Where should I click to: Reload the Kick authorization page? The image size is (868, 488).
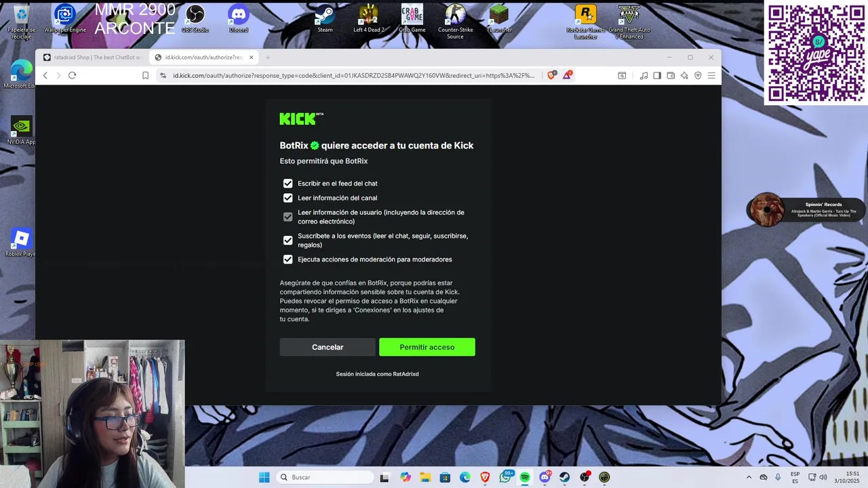click(x=72, y=75)
